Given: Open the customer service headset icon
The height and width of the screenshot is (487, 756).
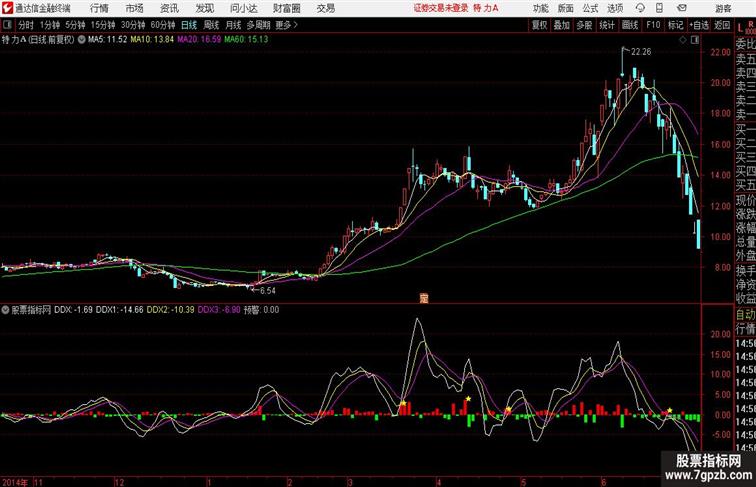Looking at the screenshot, I should pos(640,8).
